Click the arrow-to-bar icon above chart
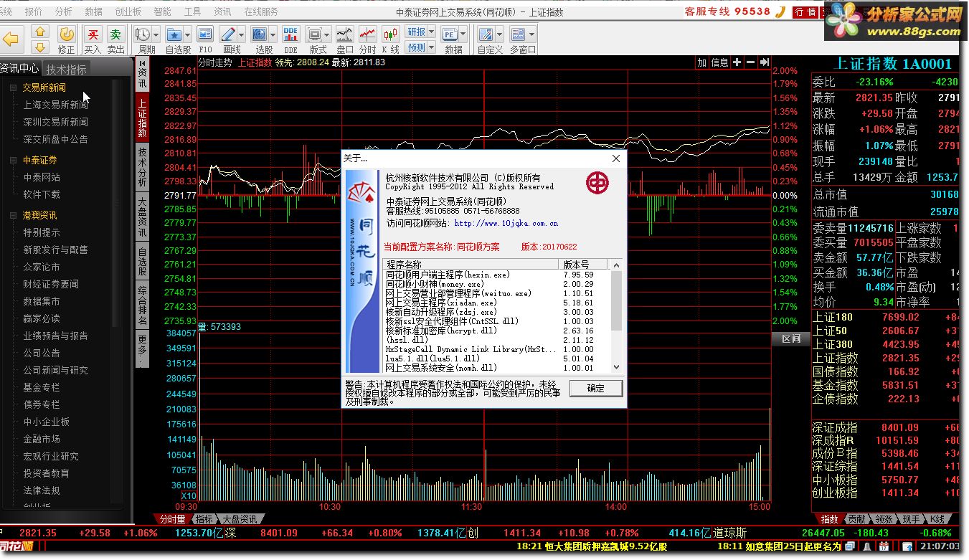The height and width of the screenshot is (560, 969). [765, 62]
